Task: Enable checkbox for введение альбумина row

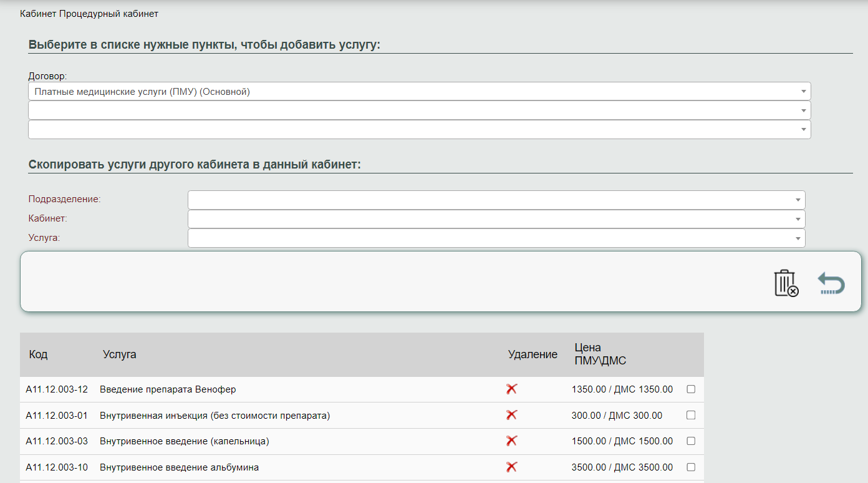Action: coord(691,467)
